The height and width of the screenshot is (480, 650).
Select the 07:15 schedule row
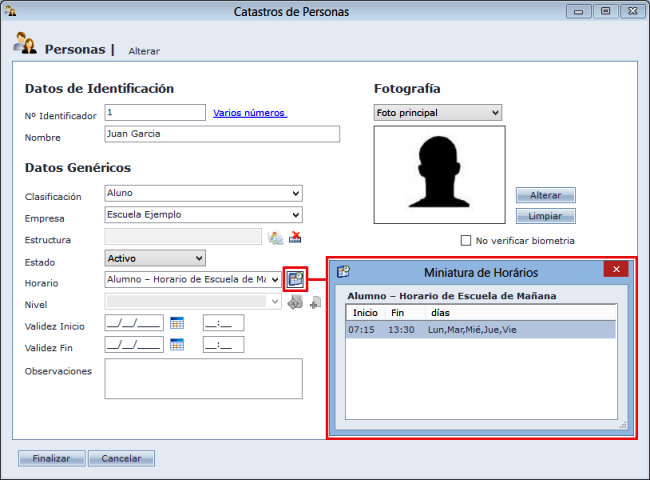point(480,329)
